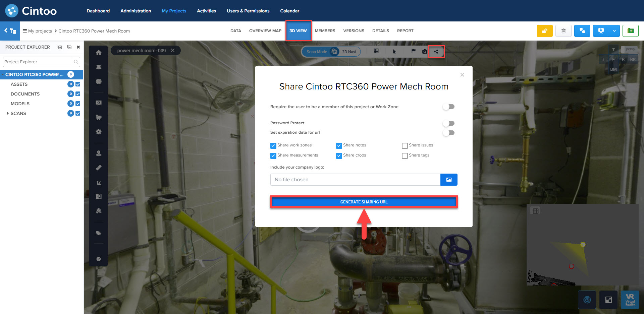The image size is (644, 314).
Task: Click the Project Explorer search field
Action: 37,62
